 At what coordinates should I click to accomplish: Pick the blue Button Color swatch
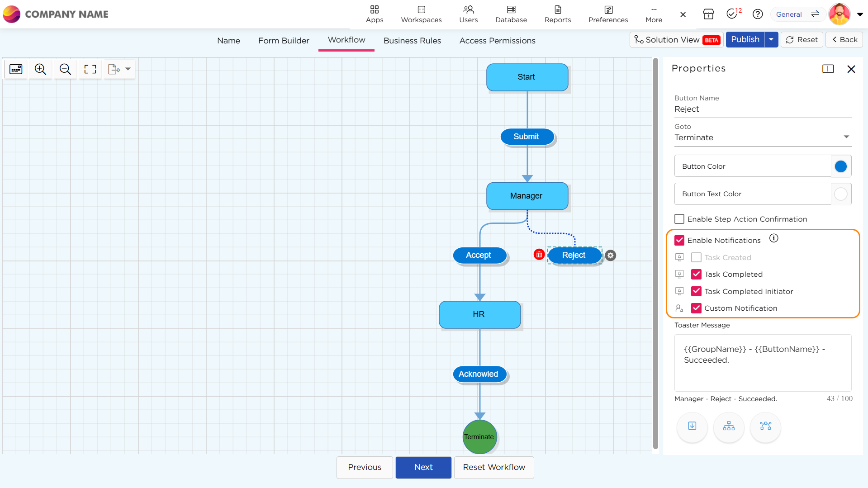[840, 166]
